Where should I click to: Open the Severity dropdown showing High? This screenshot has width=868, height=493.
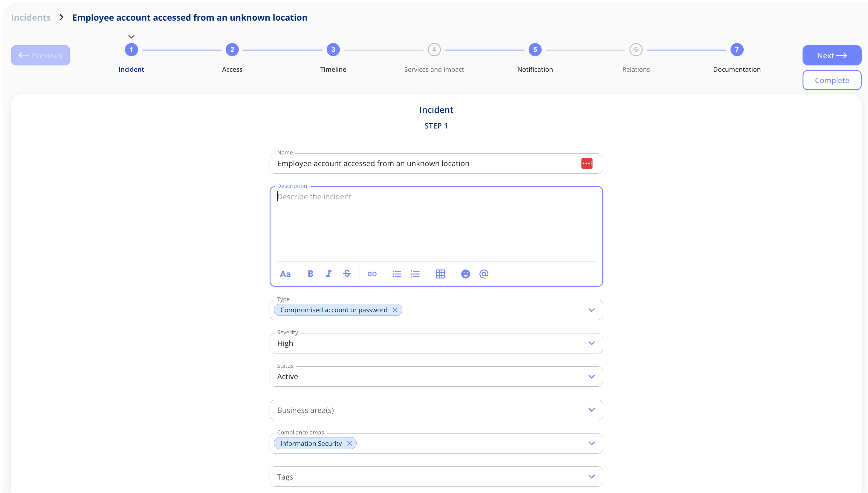436,343
